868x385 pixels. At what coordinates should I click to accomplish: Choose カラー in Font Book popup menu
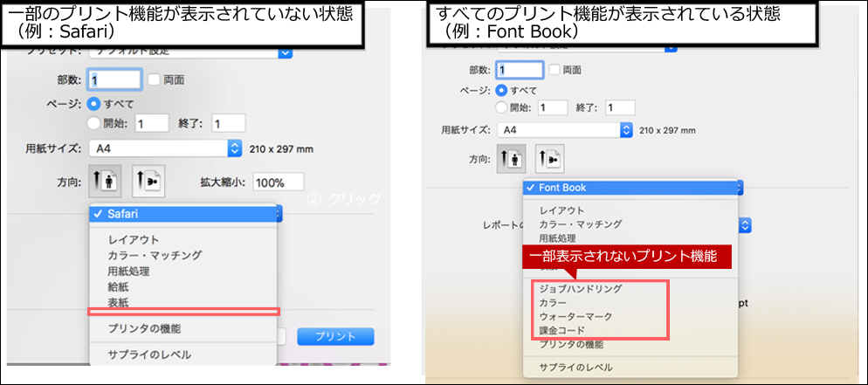553,303
